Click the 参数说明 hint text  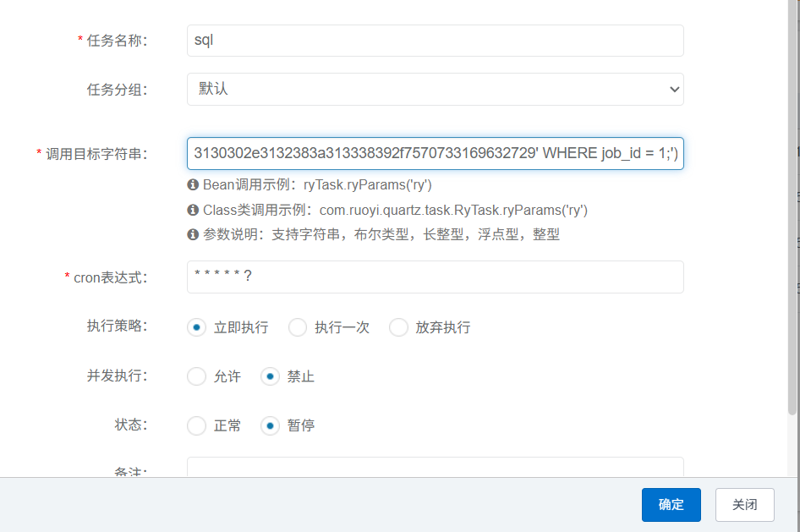tap(381, 234)
